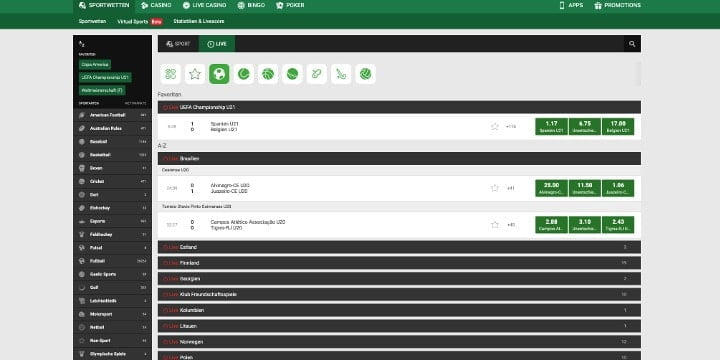Collapse the UEFA Championship U21 section header
The image size is (720, 360).
399,107
